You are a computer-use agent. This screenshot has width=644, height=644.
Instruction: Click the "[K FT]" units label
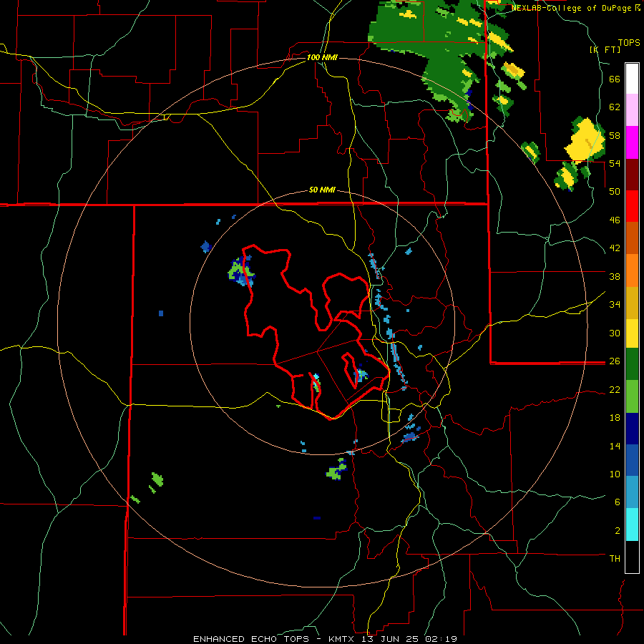tap(605, 49)
